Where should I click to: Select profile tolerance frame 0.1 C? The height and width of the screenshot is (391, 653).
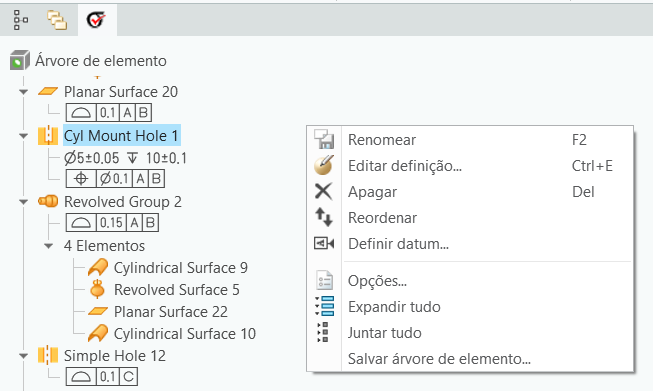(102, 376)
